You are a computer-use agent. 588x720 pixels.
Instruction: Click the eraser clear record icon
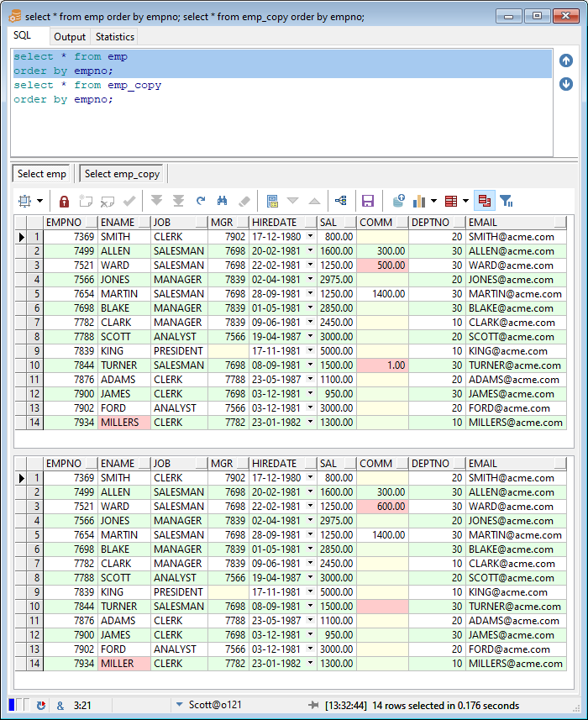tap(244, 201)
